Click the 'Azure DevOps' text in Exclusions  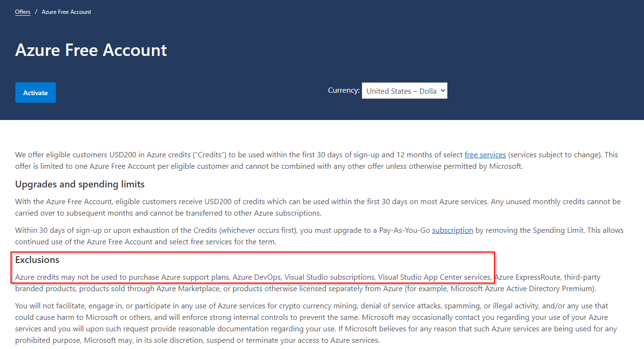(257, 277)
